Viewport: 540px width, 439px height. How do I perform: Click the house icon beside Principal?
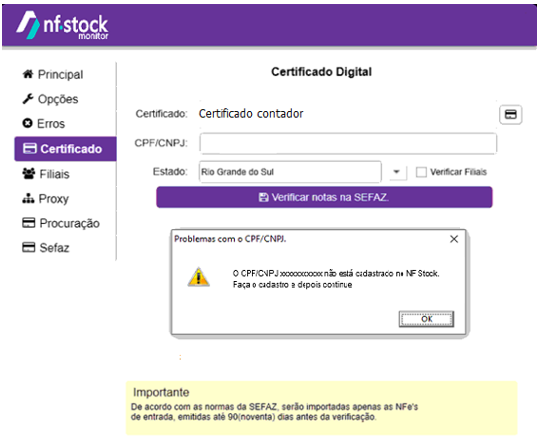click(28, 74)
